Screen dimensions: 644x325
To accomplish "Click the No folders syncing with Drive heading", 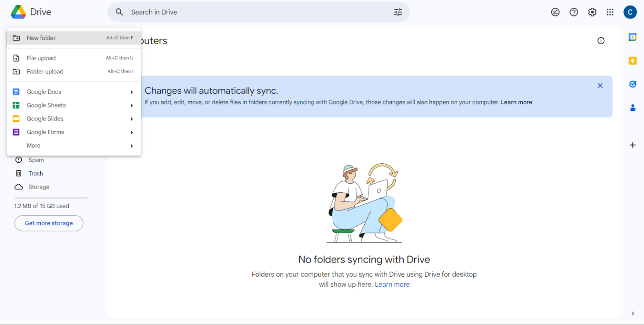I will pyautogui.click(x=364, y=259).
